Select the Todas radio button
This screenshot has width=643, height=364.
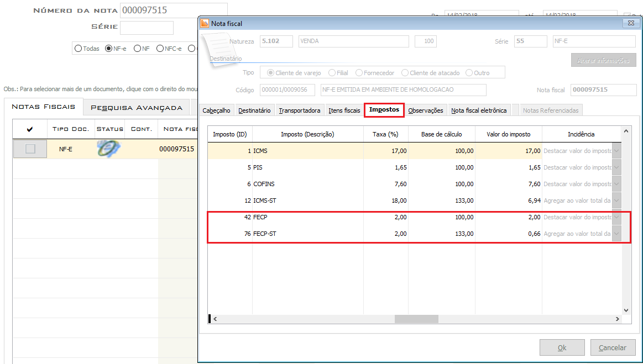click(x=78, y=49)
